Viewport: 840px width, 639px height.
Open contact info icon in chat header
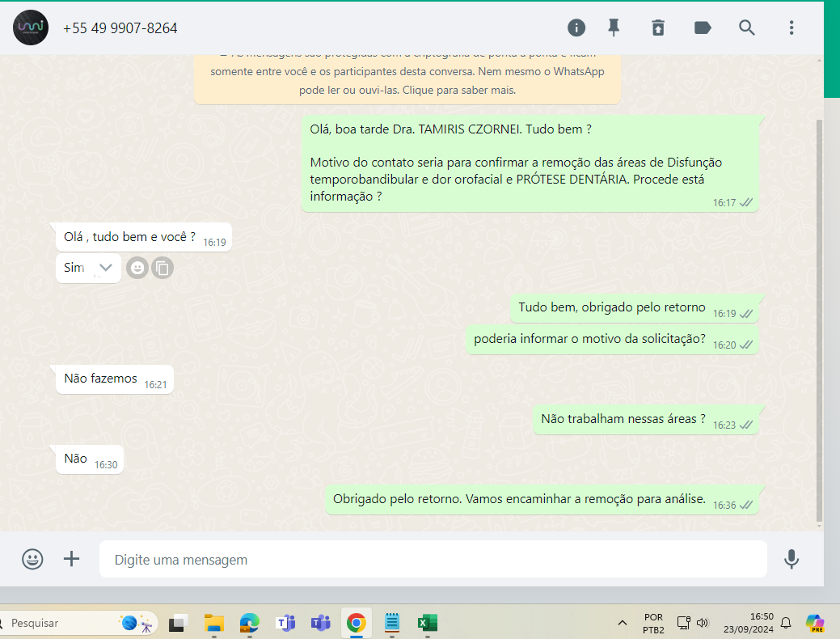point(576,28)
